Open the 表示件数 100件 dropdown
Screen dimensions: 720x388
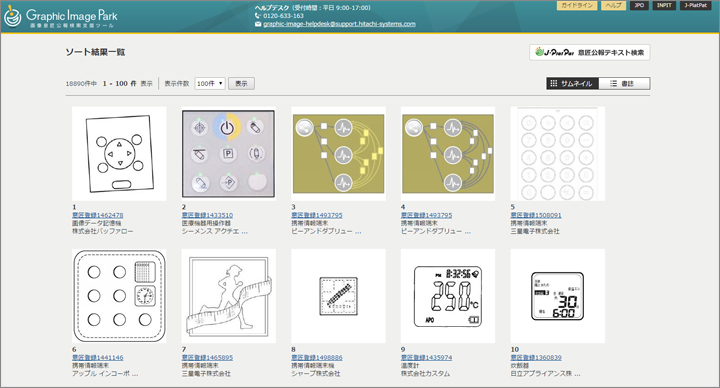(210, 84)
